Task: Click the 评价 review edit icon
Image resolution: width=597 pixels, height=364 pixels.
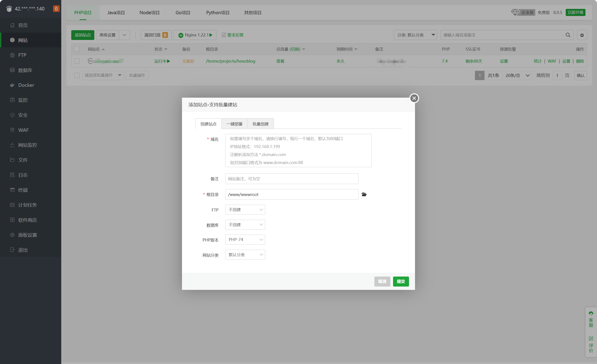Action: click(591, 338)
